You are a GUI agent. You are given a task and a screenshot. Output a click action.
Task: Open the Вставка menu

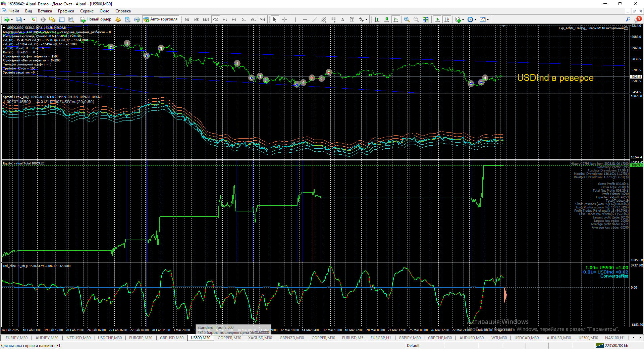coord(45,11)
